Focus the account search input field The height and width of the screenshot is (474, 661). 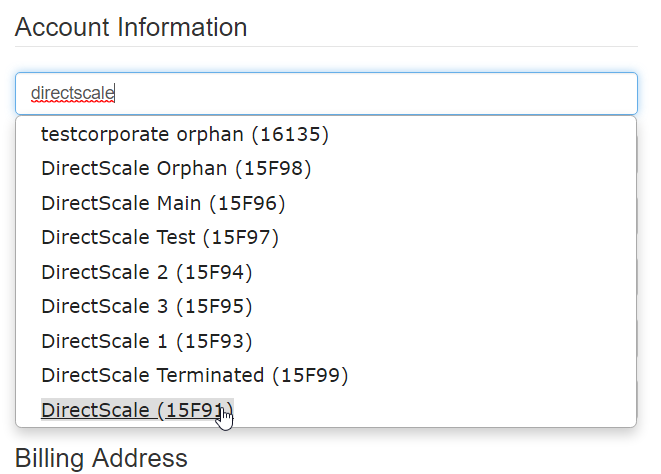(326, 93)
